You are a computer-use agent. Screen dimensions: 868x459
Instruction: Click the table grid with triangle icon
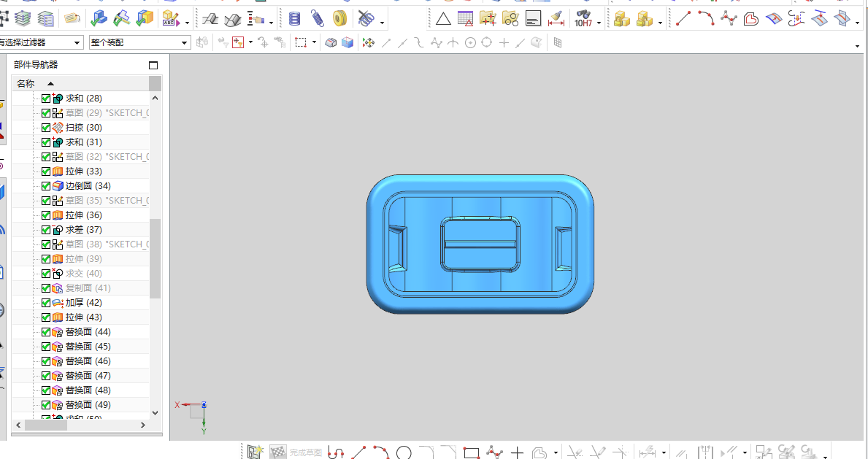[466, 19]
